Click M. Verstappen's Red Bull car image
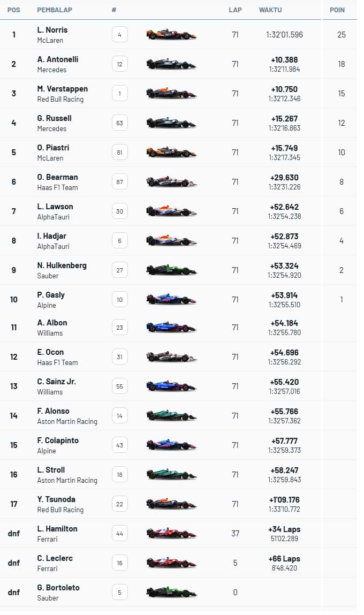364x615 pixels. tap(171, 94)
